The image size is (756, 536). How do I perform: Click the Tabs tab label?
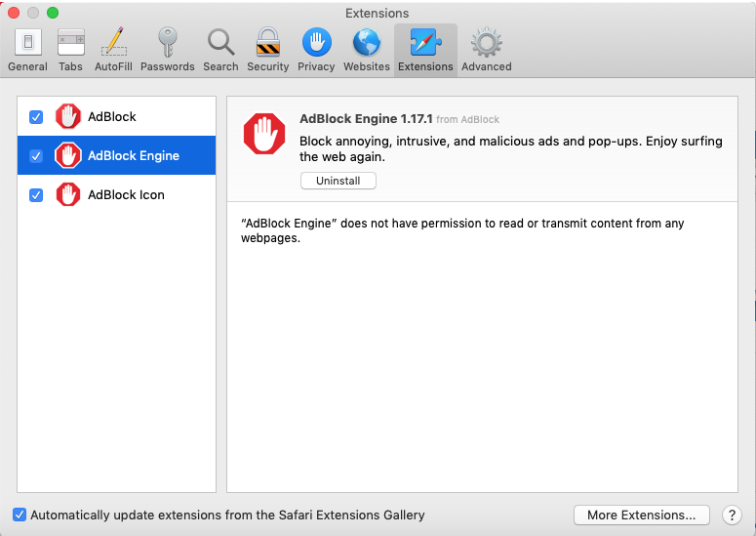tap(70, 66)
